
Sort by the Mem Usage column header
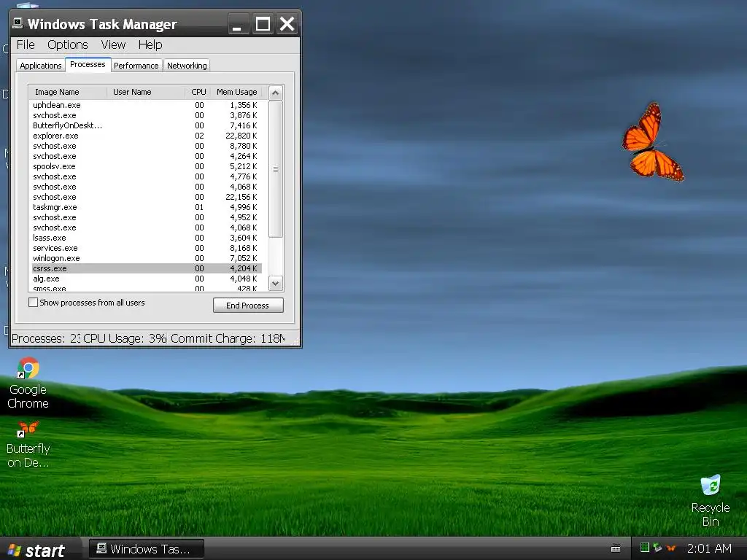(x=236, y=92)
